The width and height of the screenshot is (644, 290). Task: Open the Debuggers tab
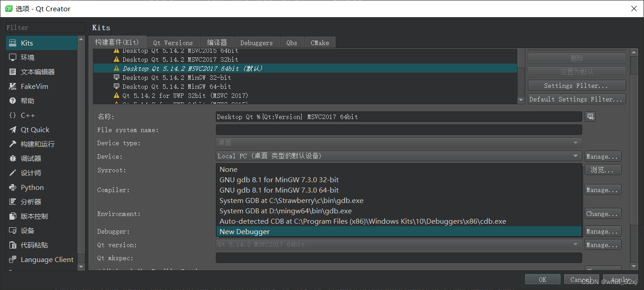pos(257,42)
